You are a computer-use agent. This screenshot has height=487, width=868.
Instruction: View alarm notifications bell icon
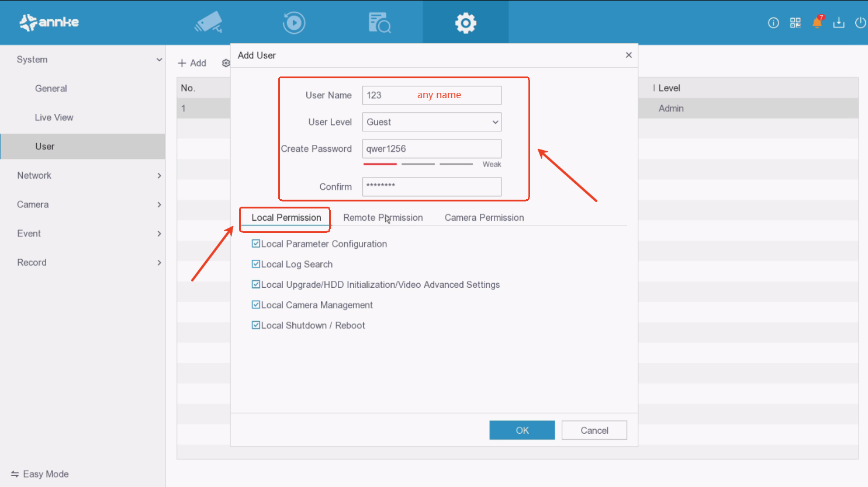[817, 23]
